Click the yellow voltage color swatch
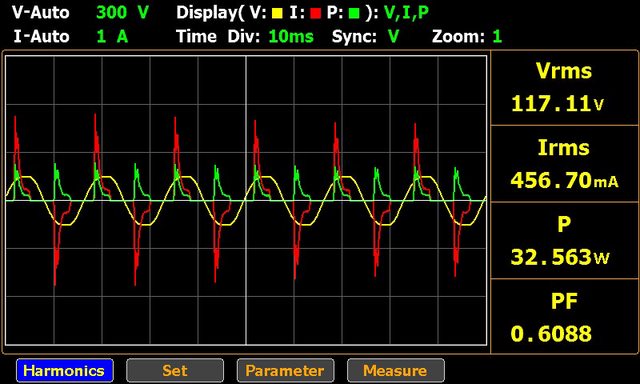Image resolution: width=640 pixels, height=384 pixels. 277,14
